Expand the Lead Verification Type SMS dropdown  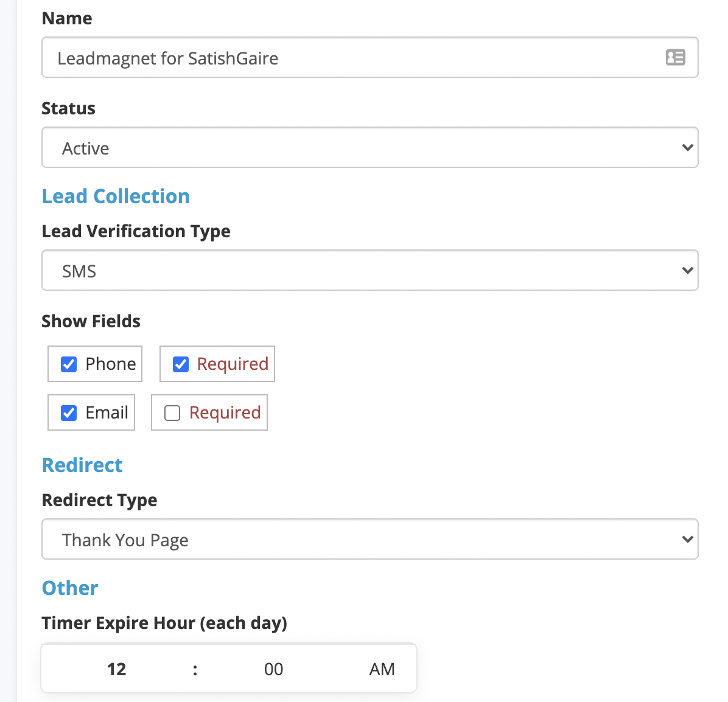369,271
